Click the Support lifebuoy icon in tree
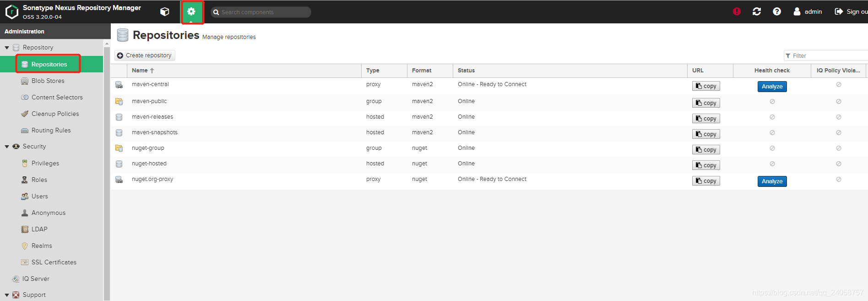This screenshot has width=868, height=301. pyautogui.click(x=16, y=295)
